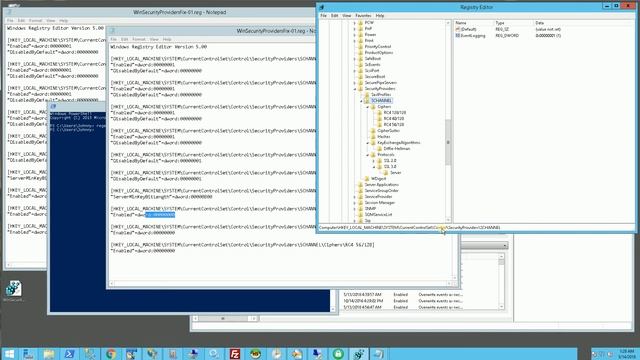Open Format menu in front Notepad window

139,39
